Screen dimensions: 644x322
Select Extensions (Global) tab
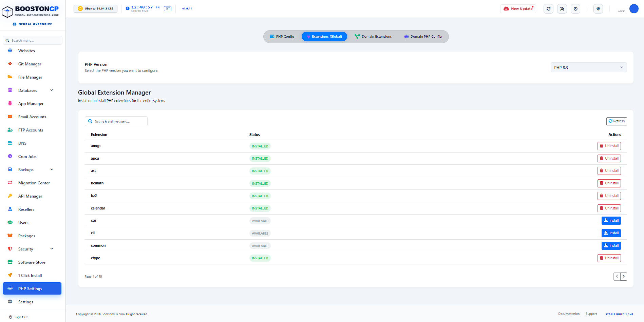(324, 37)
